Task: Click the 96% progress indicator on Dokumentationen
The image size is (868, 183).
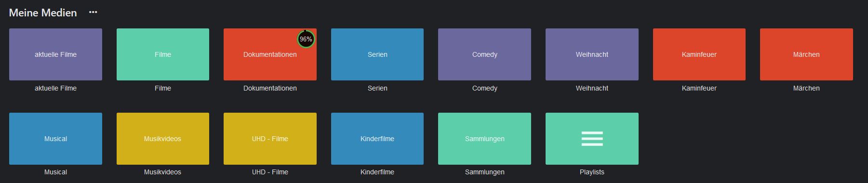Action: [x=306, y=39]
